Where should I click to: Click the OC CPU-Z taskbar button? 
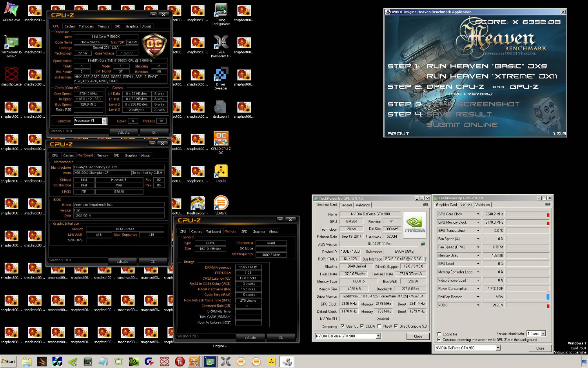click(194, 361)
